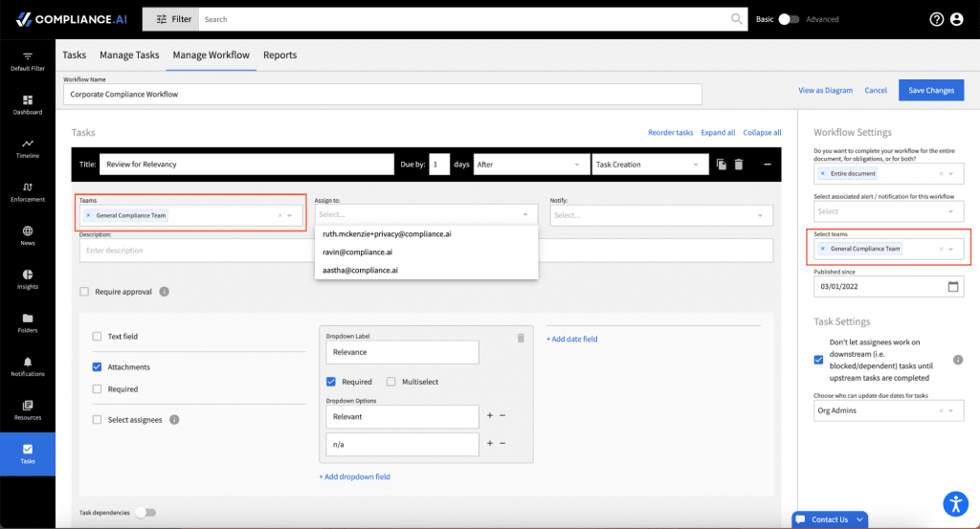Open the accessibility widget
This screenshot has height=529, width=980.
point(956,503)
